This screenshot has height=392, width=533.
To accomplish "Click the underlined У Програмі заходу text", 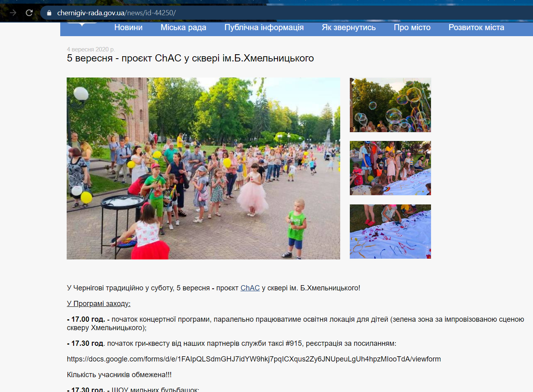I will pos(98,304).
